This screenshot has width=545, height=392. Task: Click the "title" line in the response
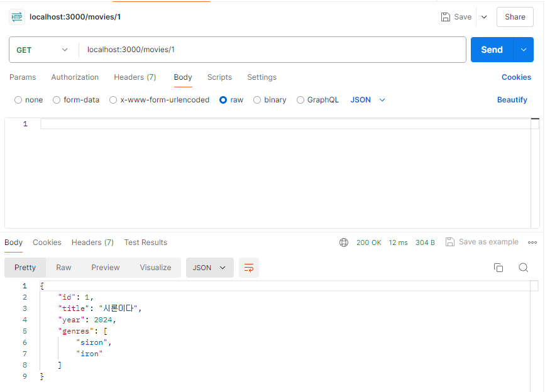click(100, 308)
